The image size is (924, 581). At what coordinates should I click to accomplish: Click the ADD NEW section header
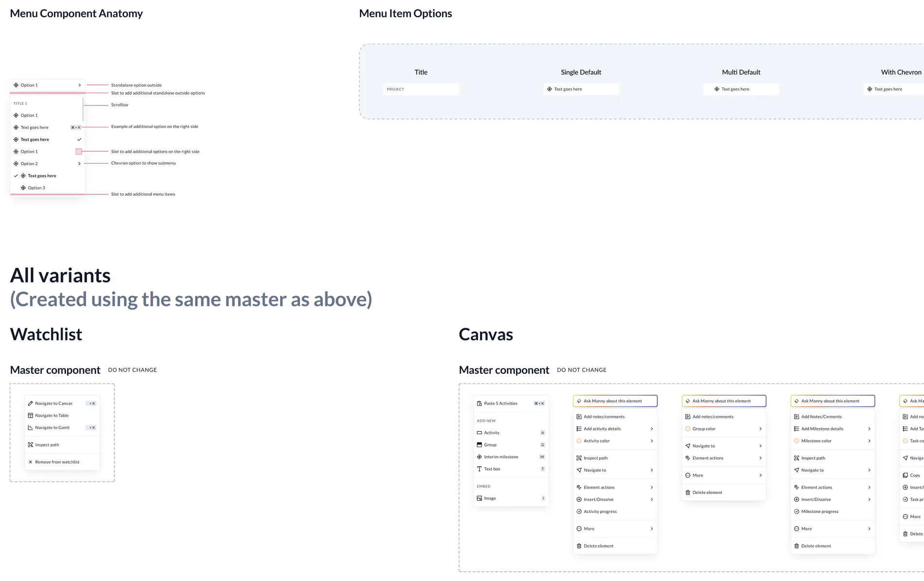point(486,421)
